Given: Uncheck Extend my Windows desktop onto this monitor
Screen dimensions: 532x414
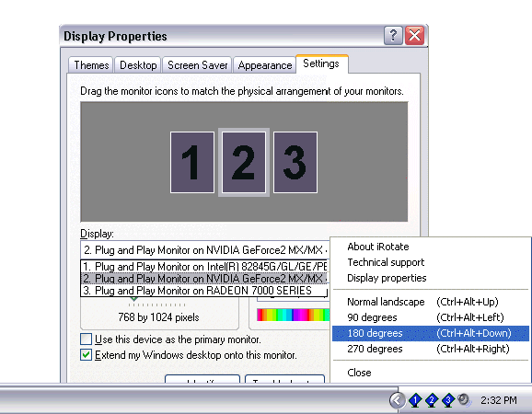Looking at the screenshot, I should click(87, 355).
